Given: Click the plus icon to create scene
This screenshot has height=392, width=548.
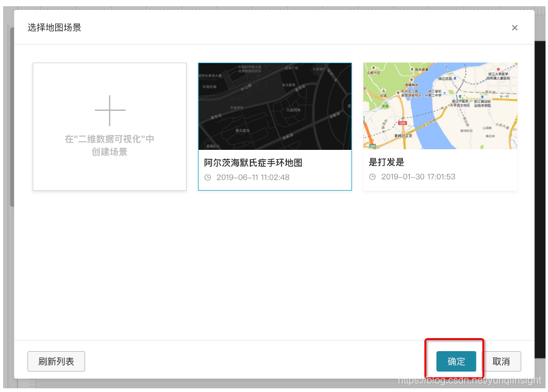Looking at the screenshot, I should [110, 110].
